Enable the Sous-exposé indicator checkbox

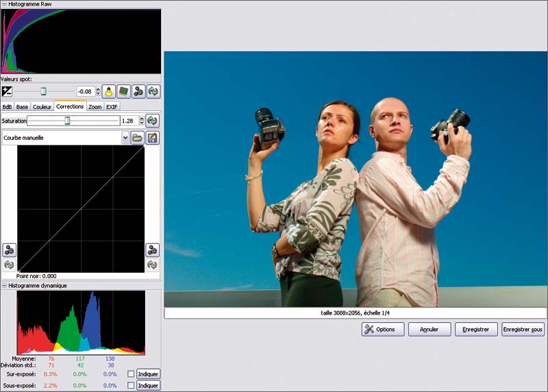coord(130,386)
